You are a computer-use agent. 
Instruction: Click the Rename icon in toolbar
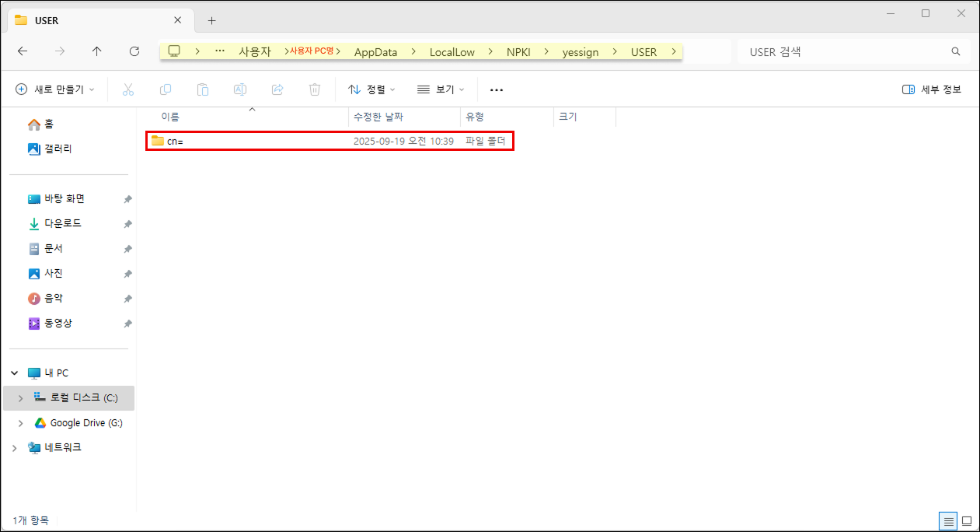[240, 89]
